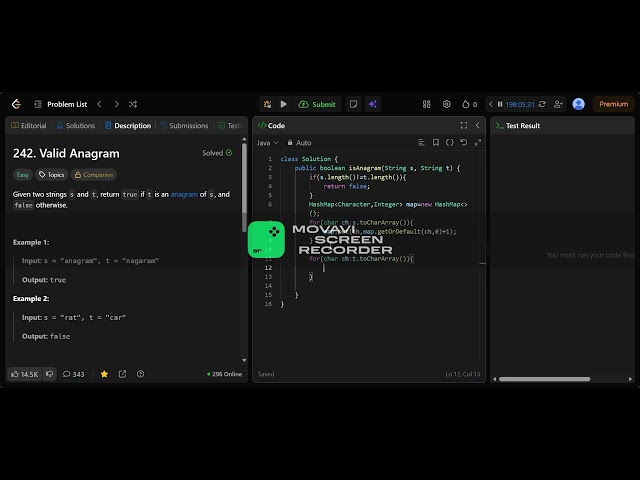Open the notes sticky-note icon
The width and height of the screenshot is (640, 480).
[x=353, y=104]
